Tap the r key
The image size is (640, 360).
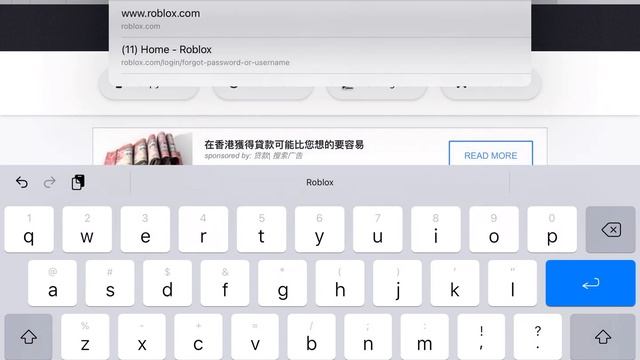tap(203, 229)
